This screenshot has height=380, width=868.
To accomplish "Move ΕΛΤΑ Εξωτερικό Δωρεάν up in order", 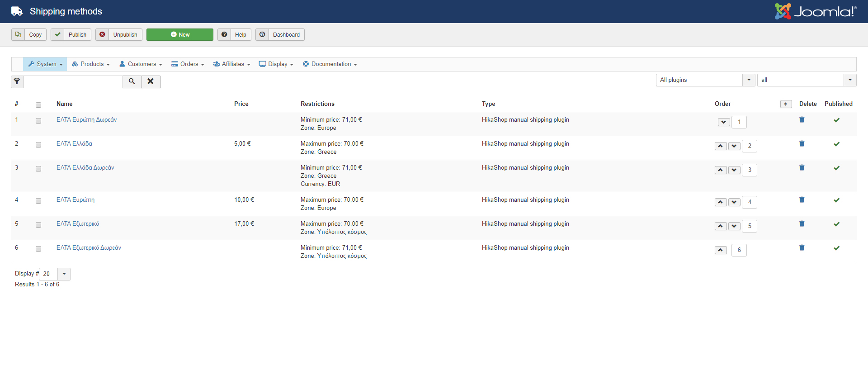I will [721, 250].
